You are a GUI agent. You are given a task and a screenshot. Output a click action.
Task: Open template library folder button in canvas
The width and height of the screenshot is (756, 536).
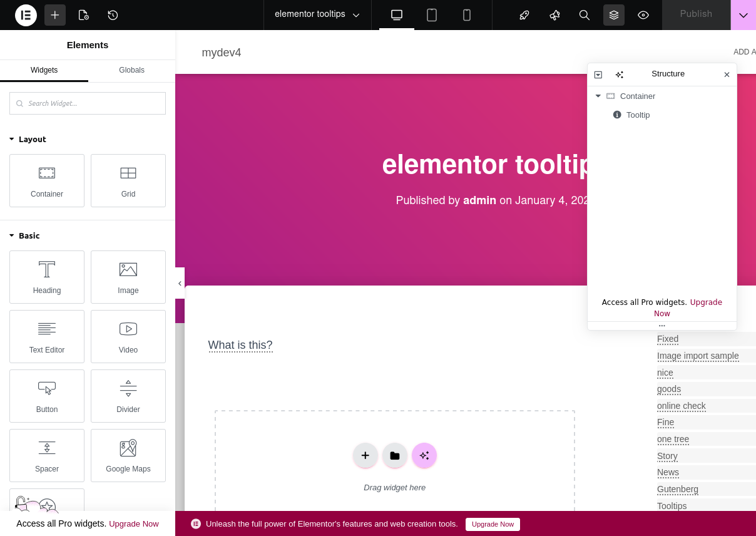click(x=395, y=455)
